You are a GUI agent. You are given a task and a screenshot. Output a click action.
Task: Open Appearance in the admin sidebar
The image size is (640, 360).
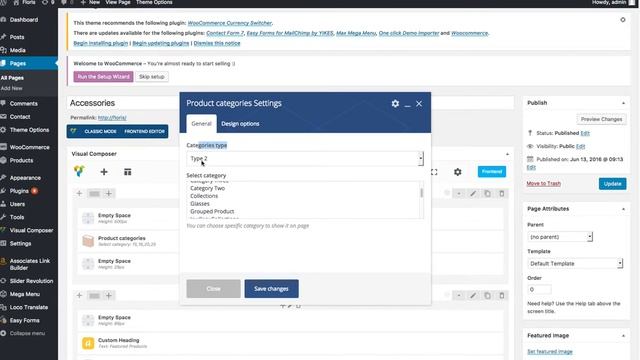(25, 178)
